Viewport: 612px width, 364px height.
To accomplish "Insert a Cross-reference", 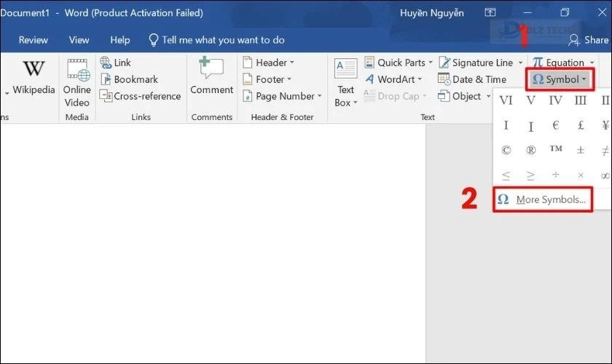I will (140, 96).
